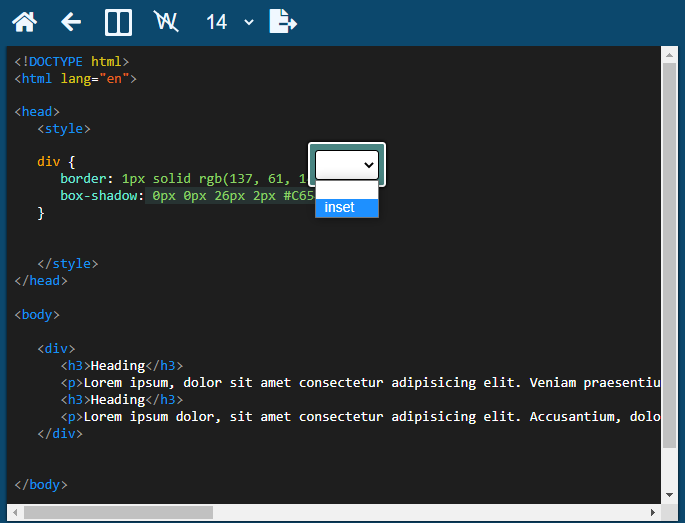Click the paragraph line with Veniam
685x523 pixels.
tap(360, 383)
